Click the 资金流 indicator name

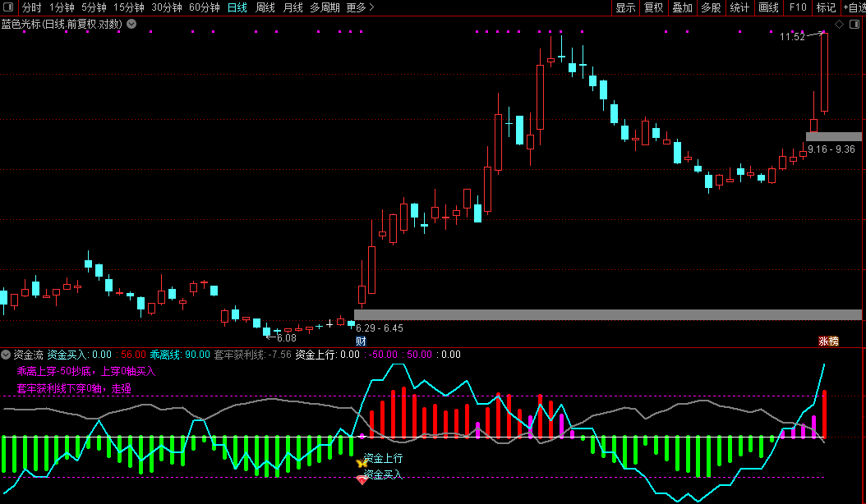coord(28,355)
